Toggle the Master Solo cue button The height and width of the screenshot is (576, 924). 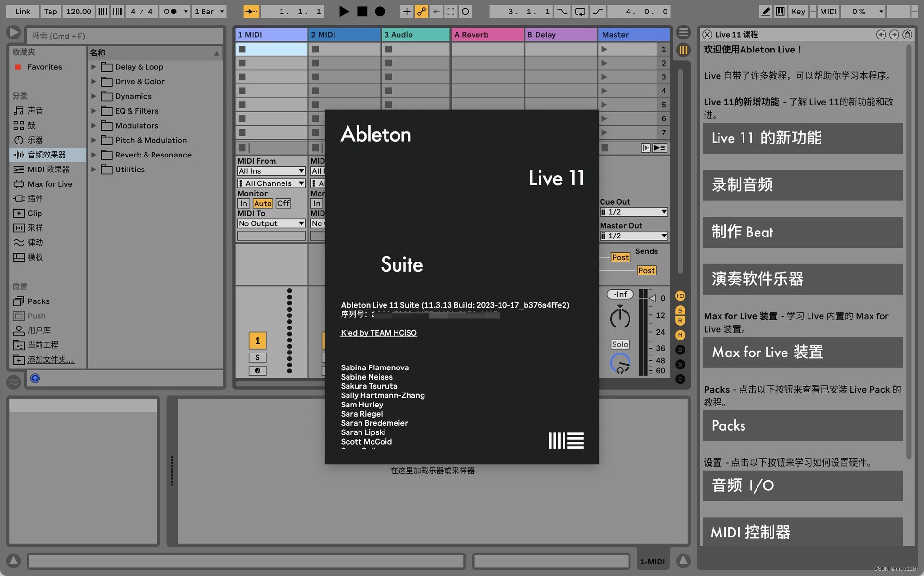tap(620, 344)
